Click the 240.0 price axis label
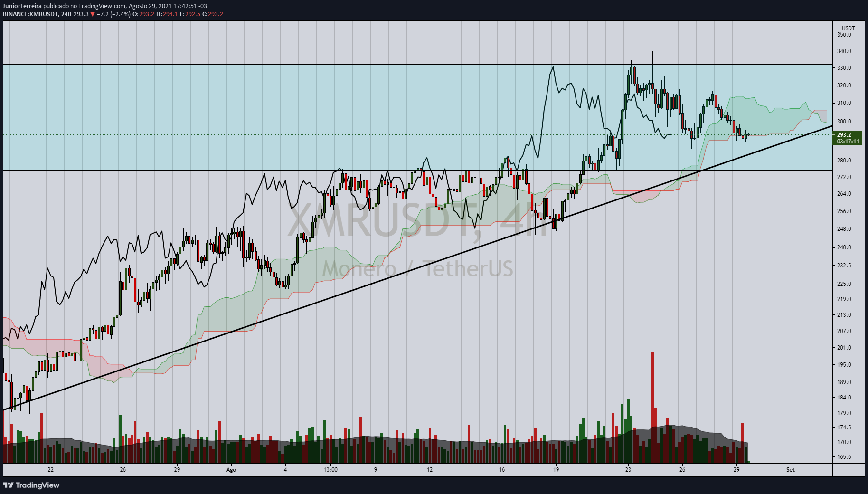Image resolution: width=868 pixels, height=494 pixels. click(844, 247)
